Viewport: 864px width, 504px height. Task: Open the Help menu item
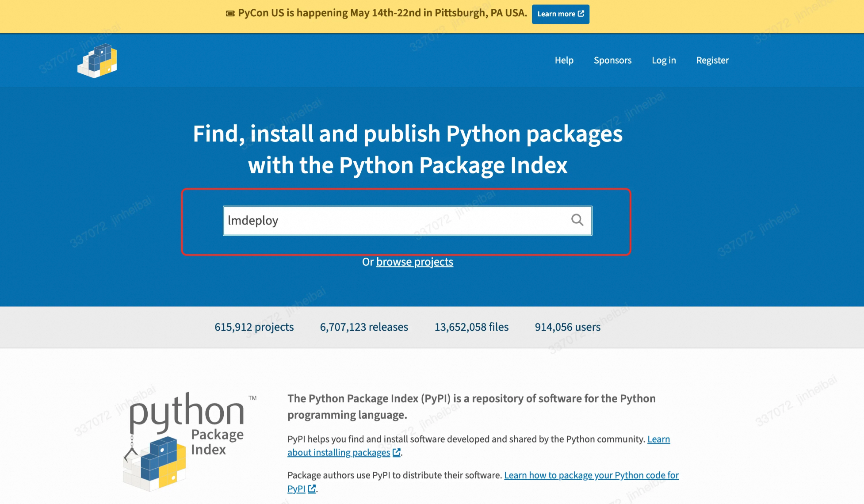coord(564,61)
